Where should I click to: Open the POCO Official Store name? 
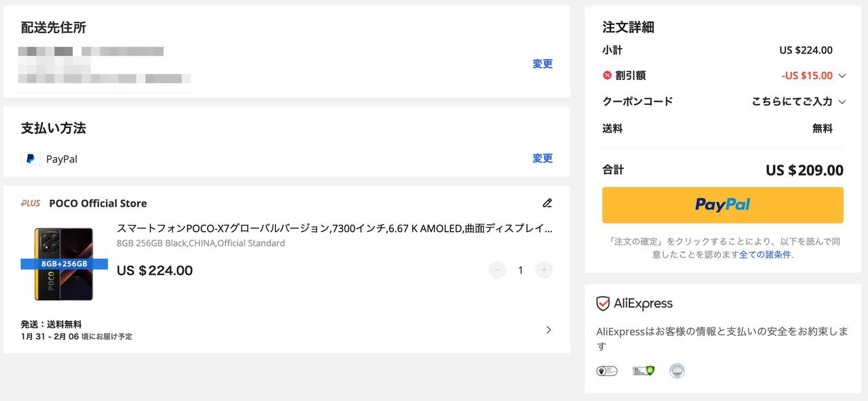[x=98, y=203]
